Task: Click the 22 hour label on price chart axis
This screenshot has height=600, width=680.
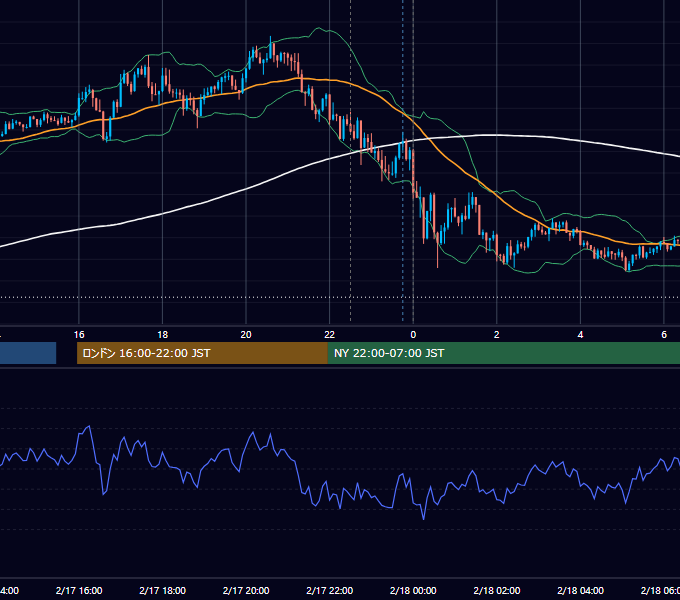Action: point(330,335)
